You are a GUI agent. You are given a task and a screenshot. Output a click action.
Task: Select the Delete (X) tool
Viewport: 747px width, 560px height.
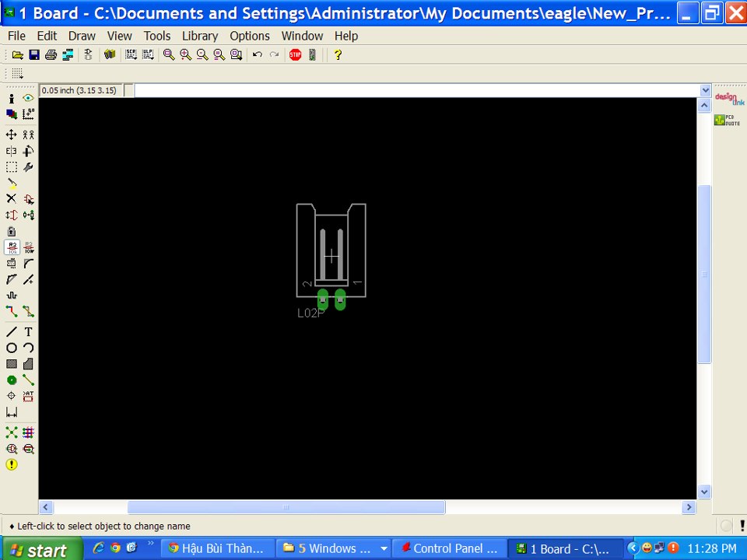pyautogui.click(x=12, y=198)
